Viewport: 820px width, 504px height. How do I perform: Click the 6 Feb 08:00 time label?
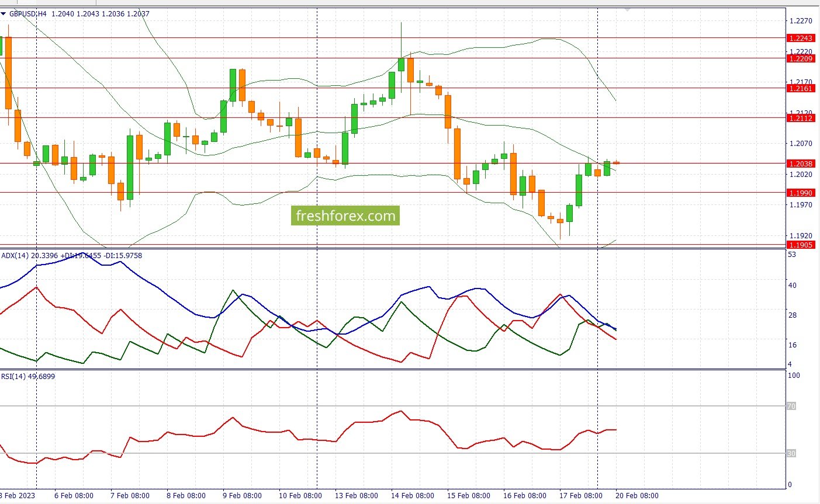point(74,496)
